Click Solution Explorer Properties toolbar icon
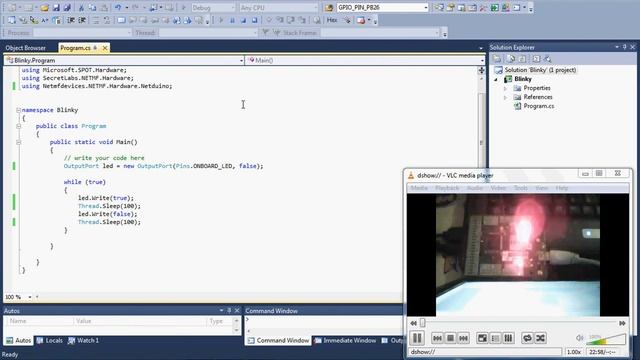This screenshot has height=360, width=640. point(497,59)
